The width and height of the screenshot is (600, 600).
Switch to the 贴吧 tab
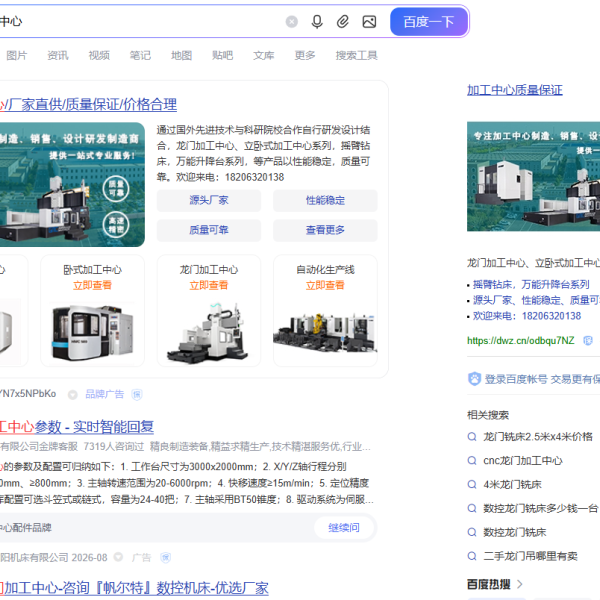(222, 55)
